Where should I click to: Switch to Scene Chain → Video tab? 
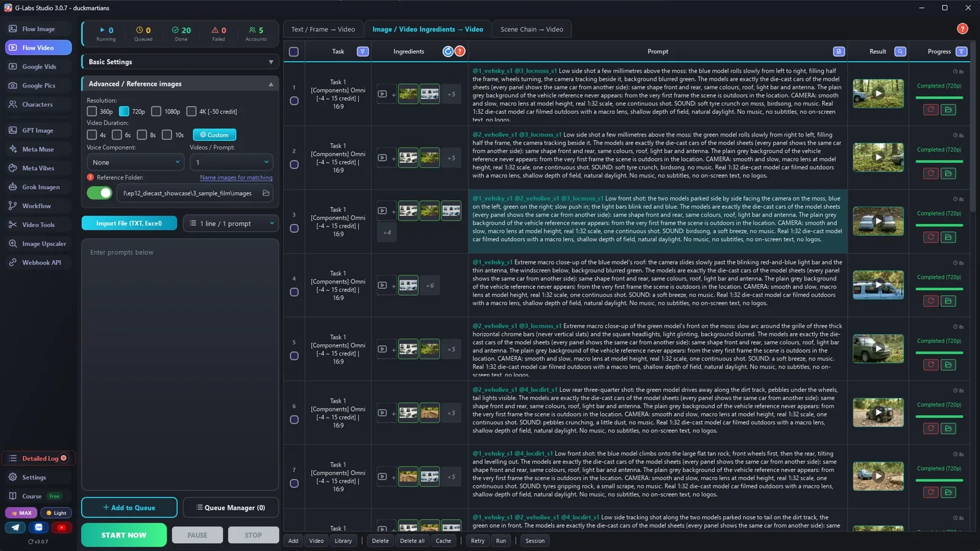click(x=532, y=29)
